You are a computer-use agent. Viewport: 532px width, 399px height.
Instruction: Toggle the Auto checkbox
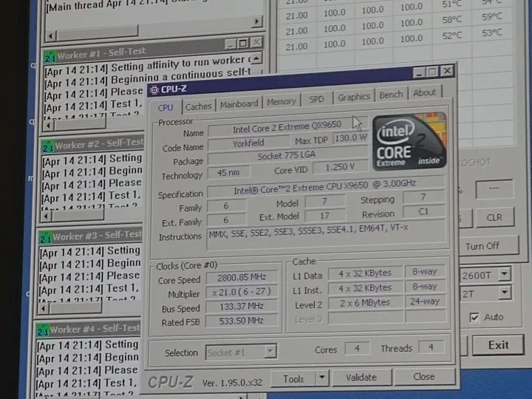474,318
